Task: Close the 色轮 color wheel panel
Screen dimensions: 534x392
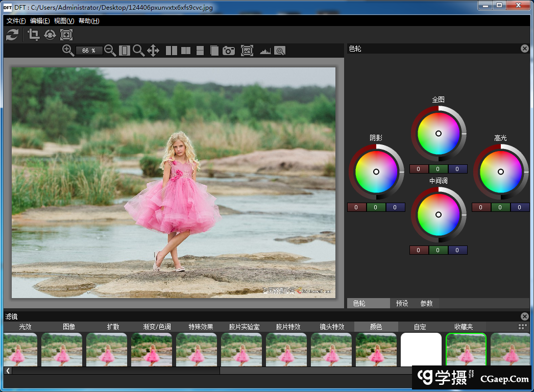Action: [524, 48]
